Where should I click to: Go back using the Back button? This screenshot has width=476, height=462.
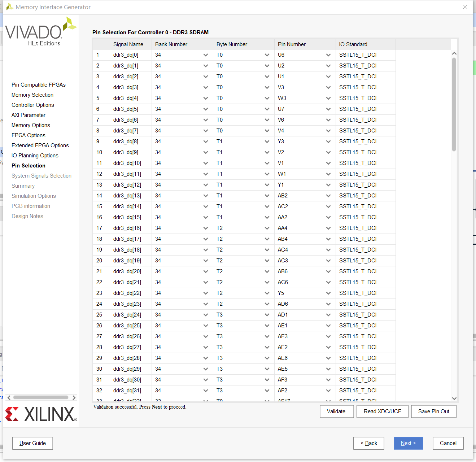(x=368, y=443)
